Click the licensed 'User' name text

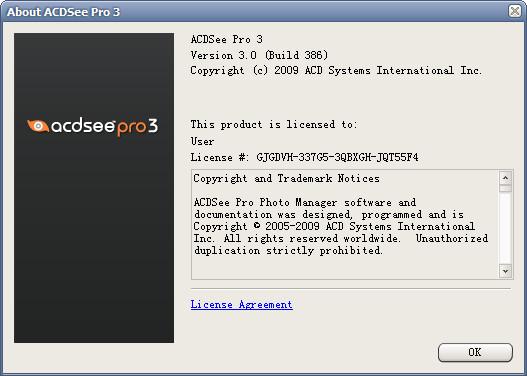click(x=202, y=141)
